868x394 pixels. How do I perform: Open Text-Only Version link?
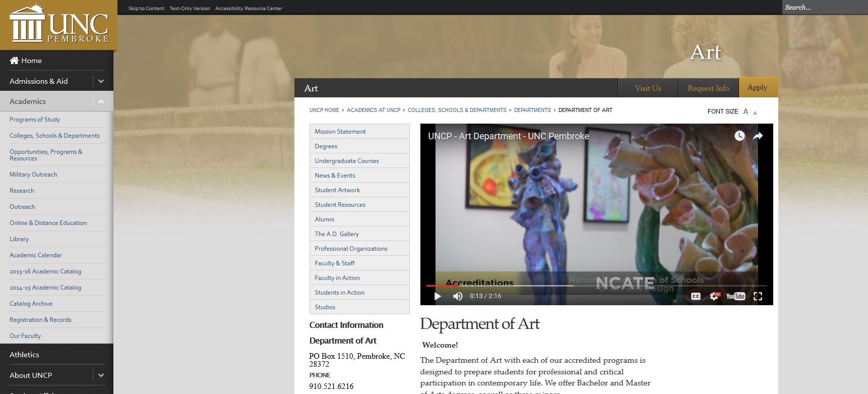point(190,9)
